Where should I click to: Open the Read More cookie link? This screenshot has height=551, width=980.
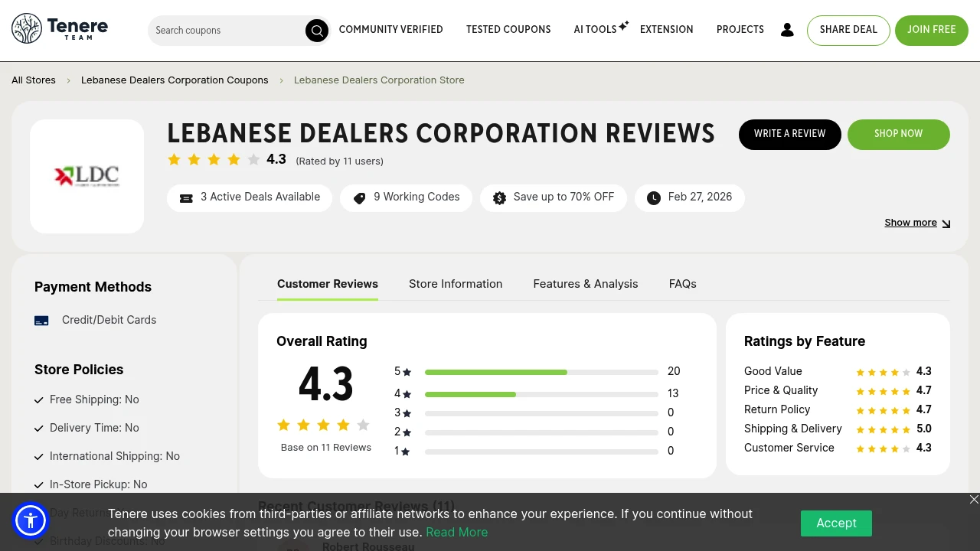coord(457,533)
